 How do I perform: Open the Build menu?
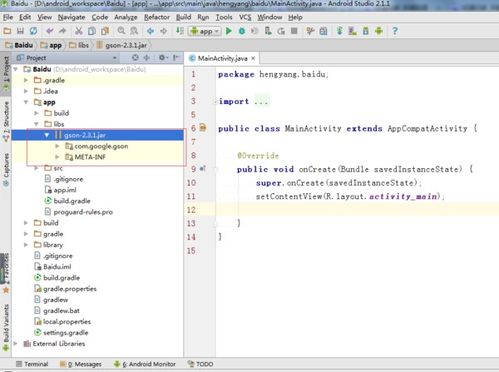click(183, 17)
